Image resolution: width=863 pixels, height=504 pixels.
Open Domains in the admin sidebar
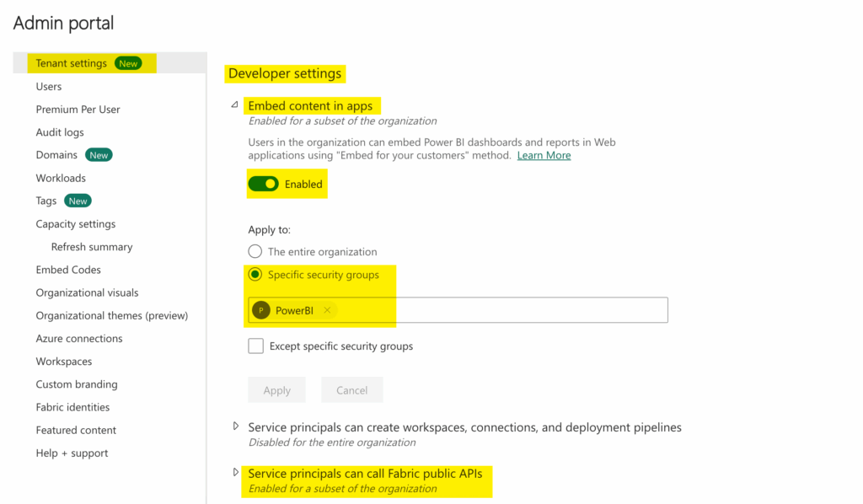[56, 155]
